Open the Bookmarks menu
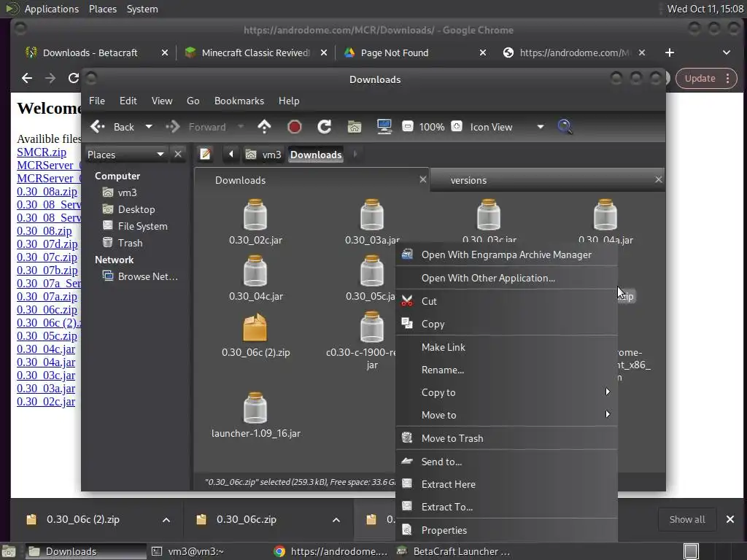747x560 pixels. coord(239,101)
